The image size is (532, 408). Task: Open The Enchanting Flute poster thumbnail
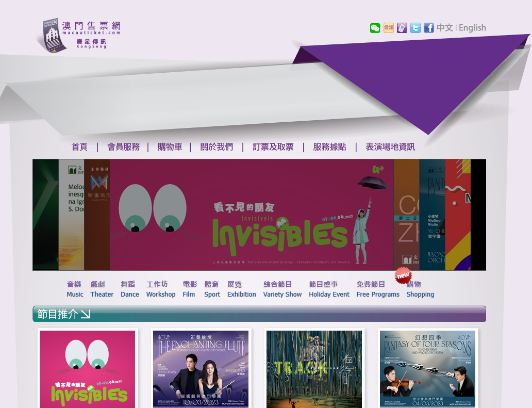[x=201, y=368]
